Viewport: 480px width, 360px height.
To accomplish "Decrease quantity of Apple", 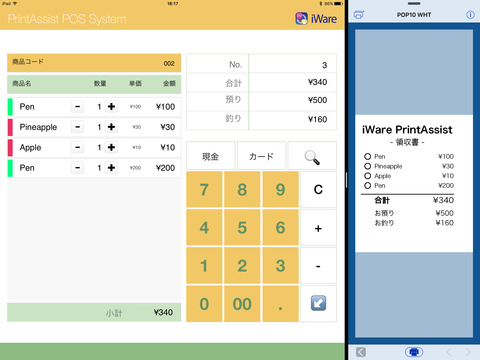I will [x=77, y=147].
